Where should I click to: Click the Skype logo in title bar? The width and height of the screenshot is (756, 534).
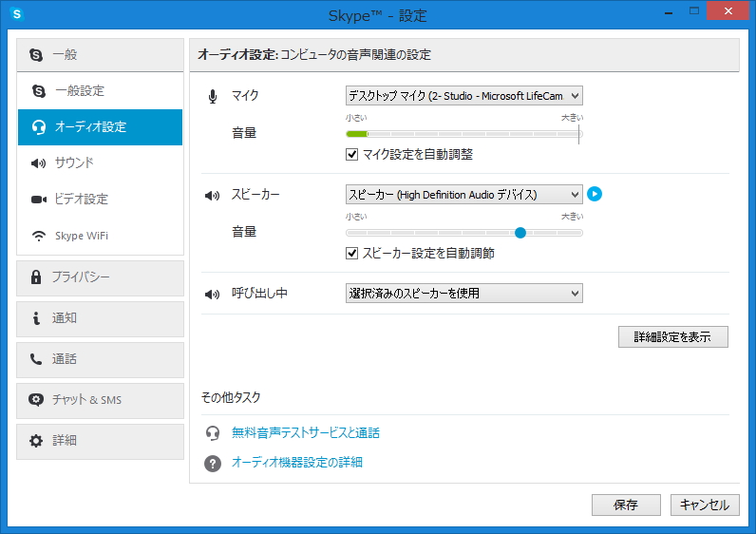[17, 14]
